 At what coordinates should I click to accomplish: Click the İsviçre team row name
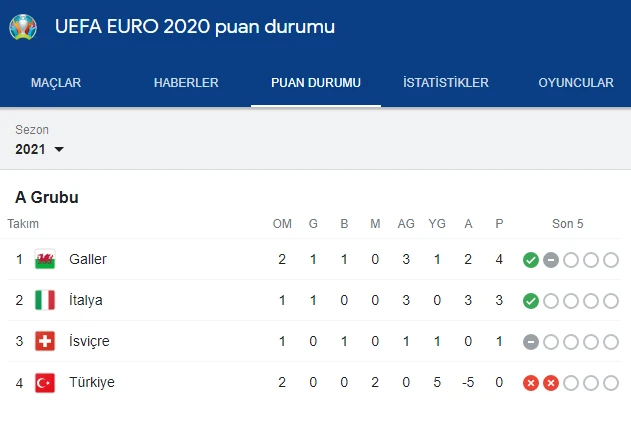coord(89,341)
